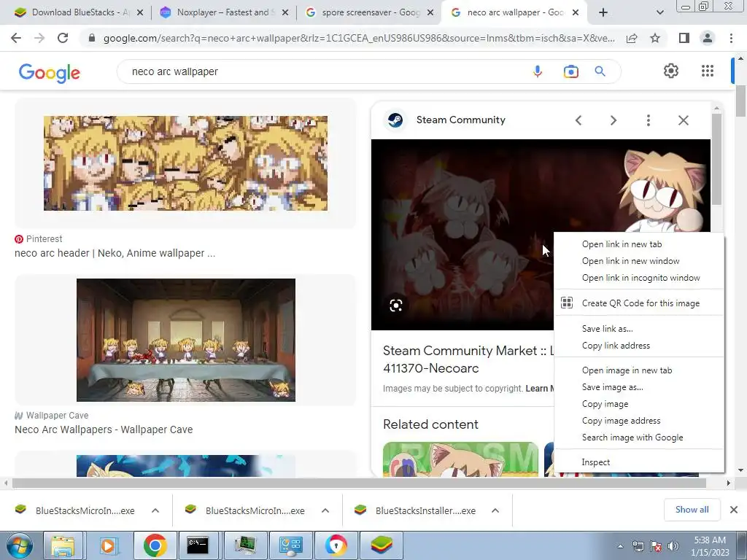Choose Open link in new window
747x560 pixels.
pos(639,261)
